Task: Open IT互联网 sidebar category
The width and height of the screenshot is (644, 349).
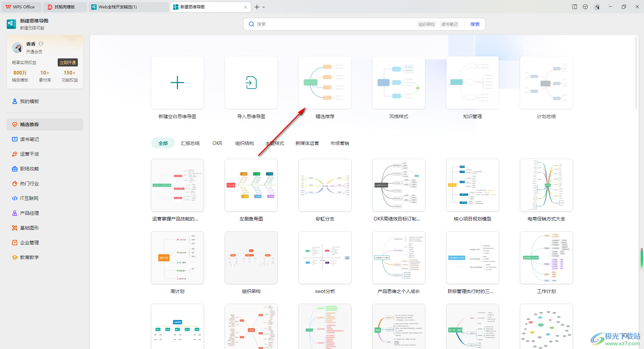Action: (45, 198)
